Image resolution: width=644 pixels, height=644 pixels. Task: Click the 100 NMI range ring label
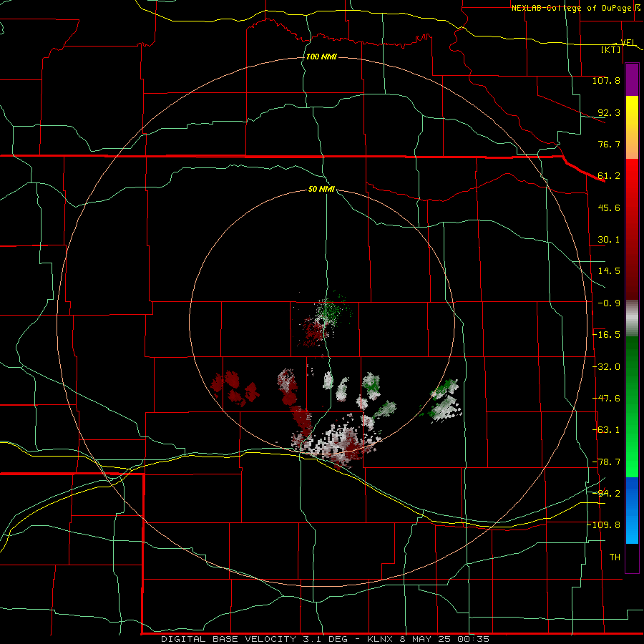click(x=321, y=57)
